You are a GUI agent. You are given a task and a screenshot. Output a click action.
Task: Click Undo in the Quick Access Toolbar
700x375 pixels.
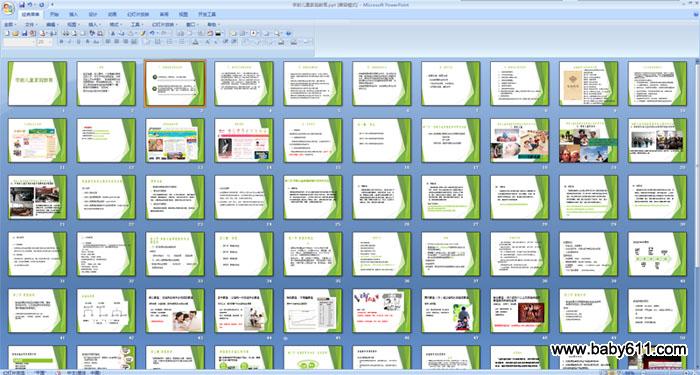pyautogui.click(x=30, y=4)
